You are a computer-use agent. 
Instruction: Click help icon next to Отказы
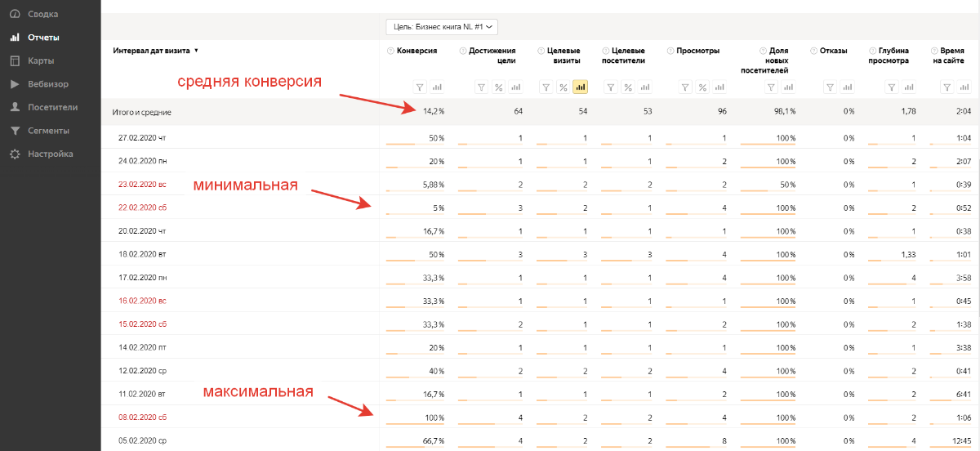coord(813,51)
